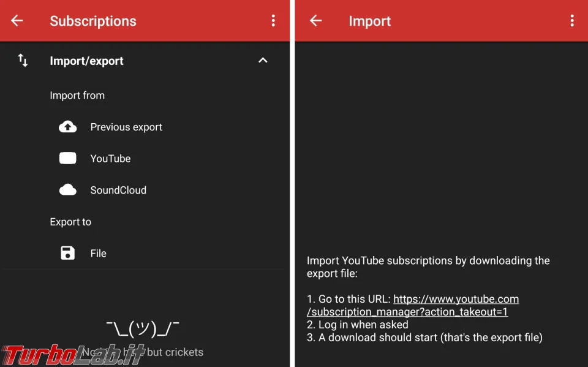
Task: Click the Previous export cloud upload icon
Action: point(68,127)
